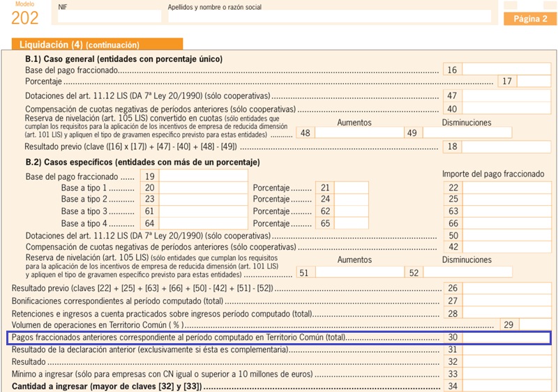Click field 47 Dotaciones art. 11.12 LIS
The width and height of the screenshot is (558, 392).
(506, 96)
